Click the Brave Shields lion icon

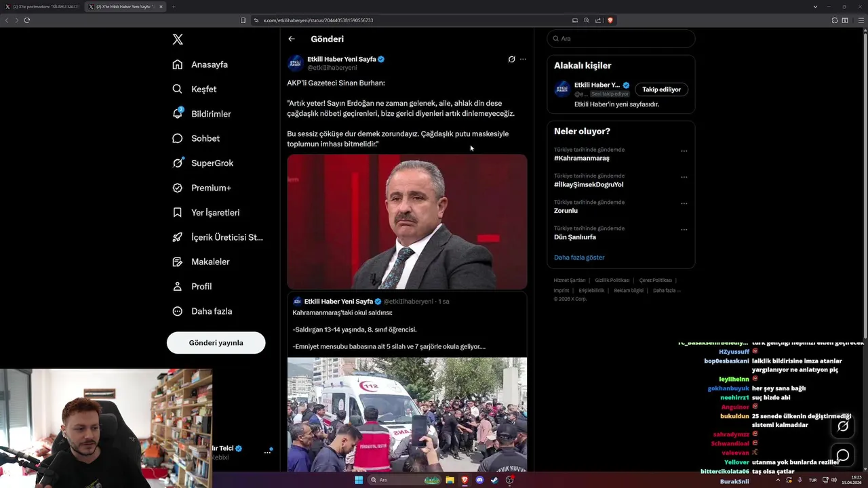pos(610,20)
